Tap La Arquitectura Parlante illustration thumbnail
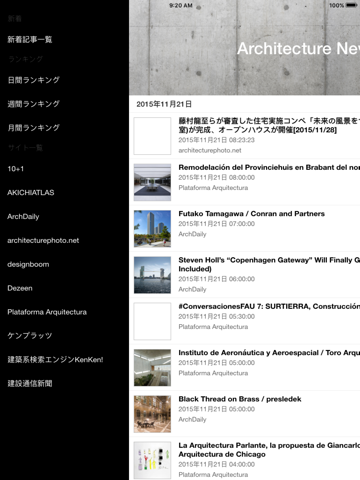This screenshot has height=480, width=360. 152,460
